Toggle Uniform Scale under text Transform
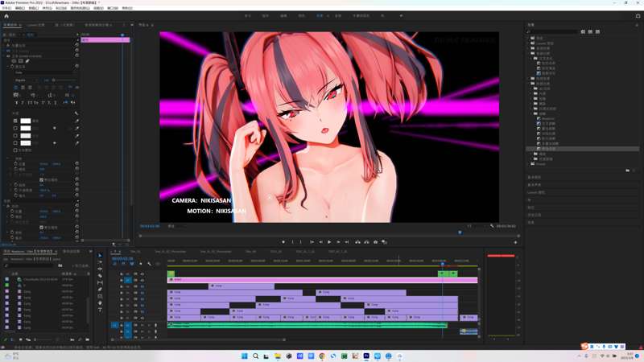The height and width of the screenshot is (362, 644). 41,179
